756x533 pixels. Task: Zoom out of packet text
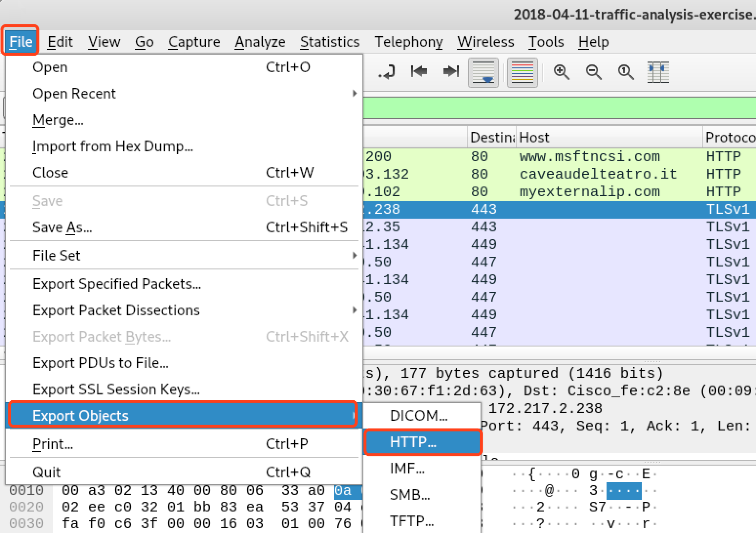coord(593,72)
